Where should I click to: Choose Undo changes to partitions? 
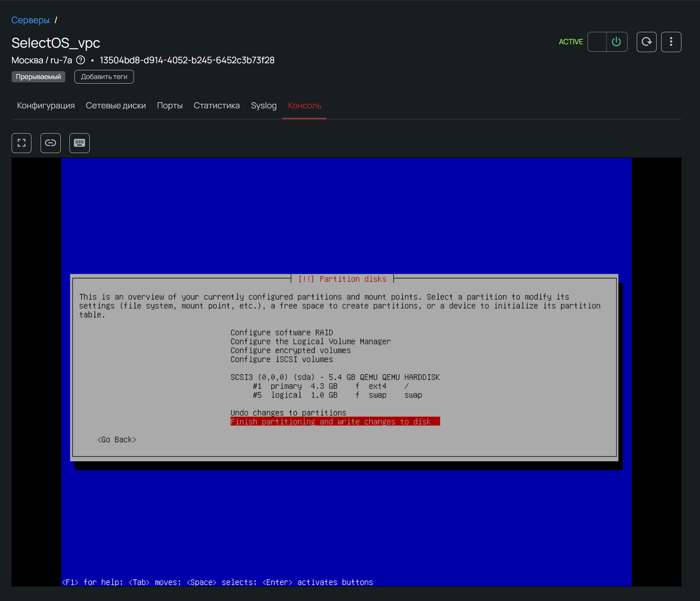click(288, 413)
